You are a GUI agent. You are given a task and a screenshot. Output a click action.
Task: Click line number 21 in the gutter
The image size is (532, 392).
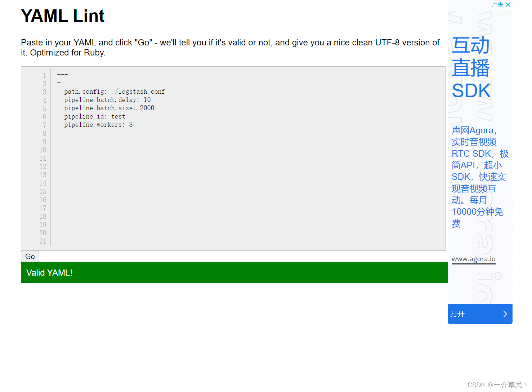pyautogui.click(x=43, y=241)
